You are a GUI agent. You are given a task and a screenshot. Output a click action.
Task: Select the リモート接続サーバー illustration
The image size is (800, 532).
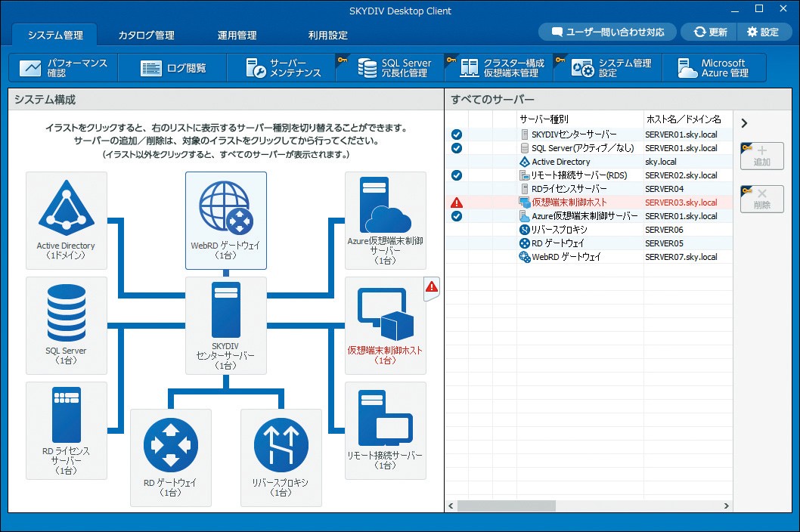[386, 431]
